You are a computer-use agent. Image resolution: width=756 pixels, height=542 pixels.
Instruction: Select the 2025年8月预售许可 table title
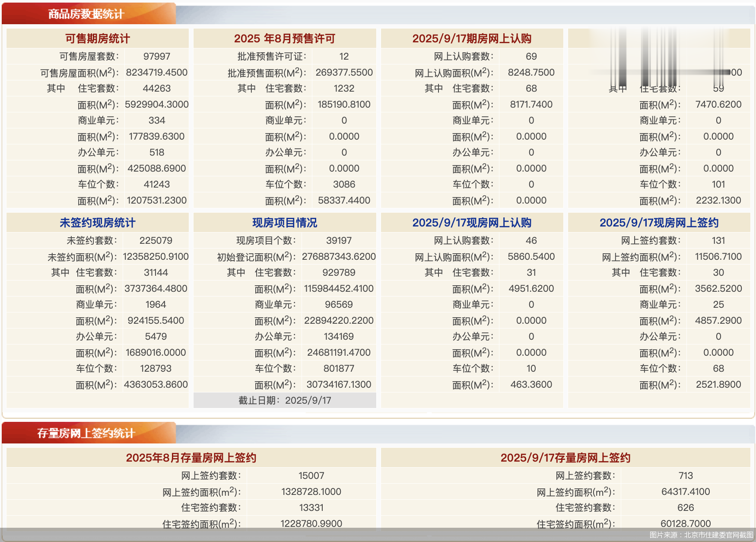(x=285, y=38)
